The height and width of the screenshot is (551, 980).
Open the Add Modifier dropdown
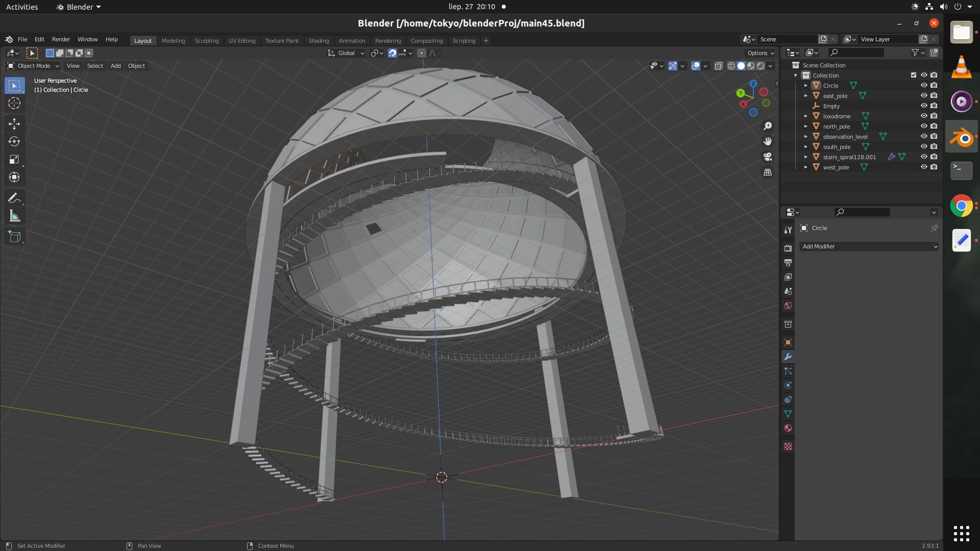point(869,246)
